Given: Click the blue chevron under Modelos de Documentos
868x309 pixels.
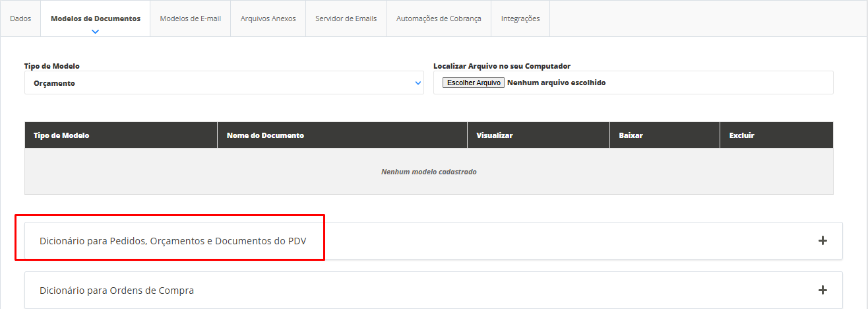Looking at the screenshot, I should coord(96,31).
